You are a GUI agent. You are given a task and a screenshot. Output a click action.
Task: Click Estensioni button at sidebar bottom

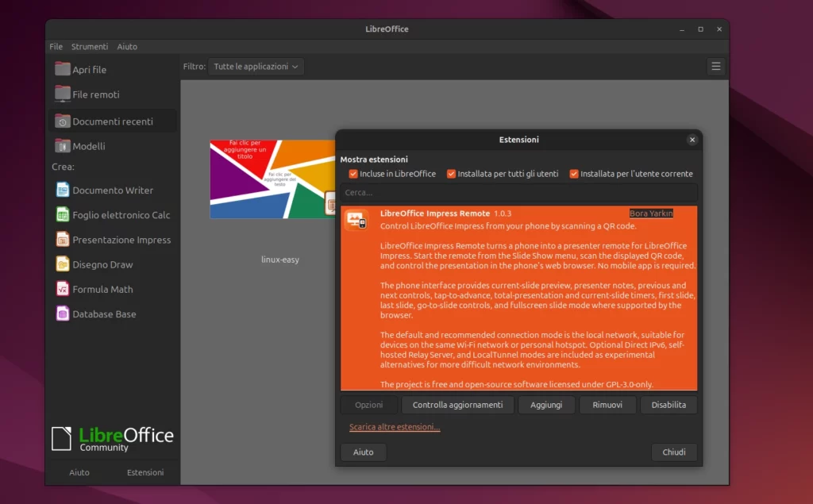click(x=145, y=472)
